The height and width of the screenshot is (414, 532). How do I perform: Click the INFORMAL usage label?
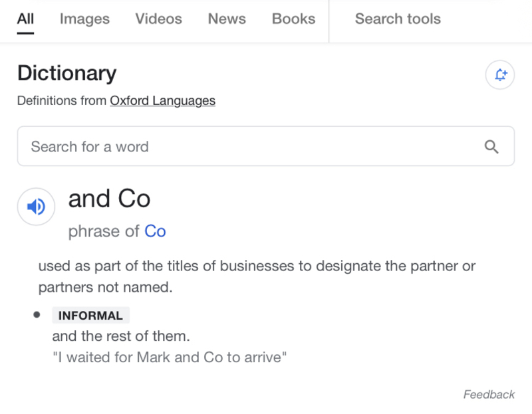90,315
